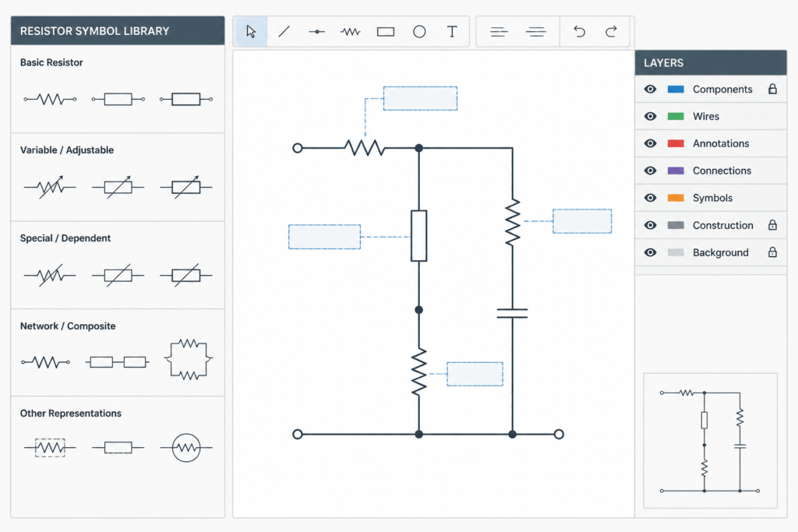Click the purple Connections color swatch
The height and width of the screenshot is (532, 798).
click(676, 171)
